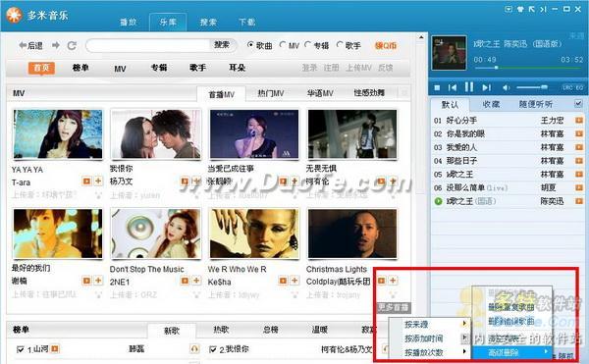
Task: Click the song progress slider
Action: [528, 68]
